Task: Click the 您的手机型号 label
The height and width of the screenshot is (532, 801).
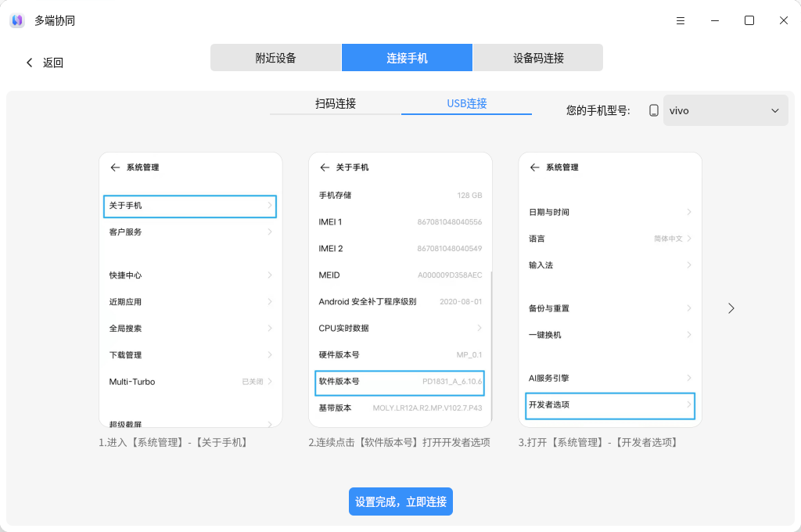Action: (x=598, y=110)
